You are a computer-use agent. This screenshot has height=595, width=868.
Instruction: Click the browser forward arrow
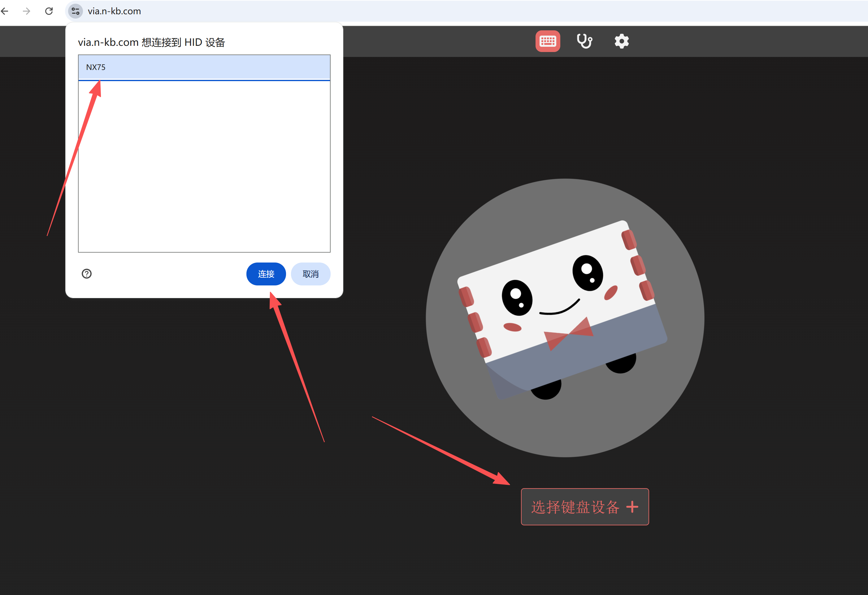pyautogui.click(x=27, y=11)
